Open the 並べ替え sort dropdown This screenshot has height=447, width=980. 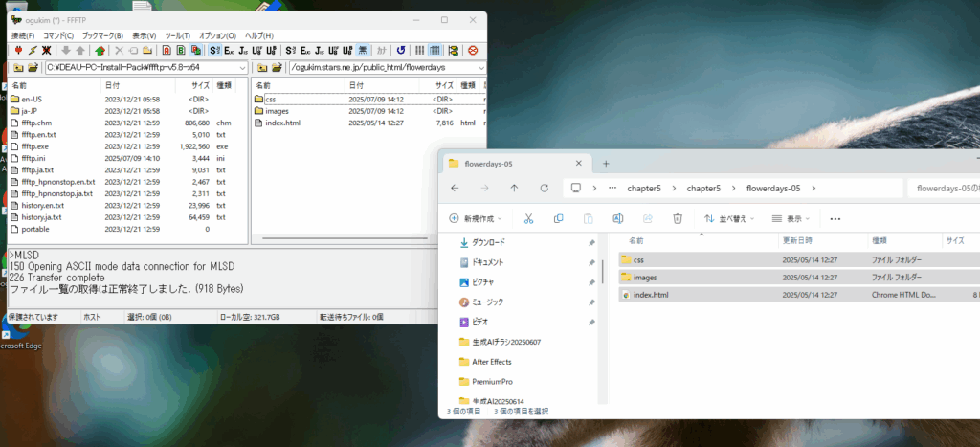[729, 218]
